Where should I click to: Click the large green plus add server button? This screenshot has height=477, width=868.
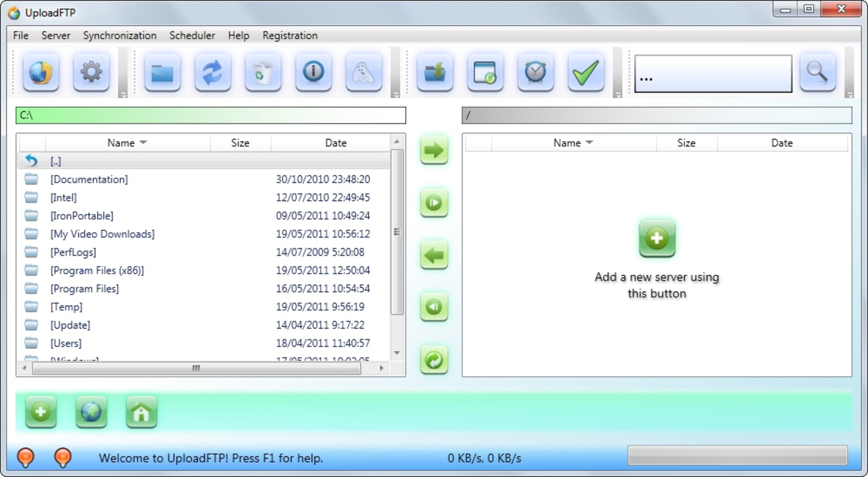tap(657, 238)
